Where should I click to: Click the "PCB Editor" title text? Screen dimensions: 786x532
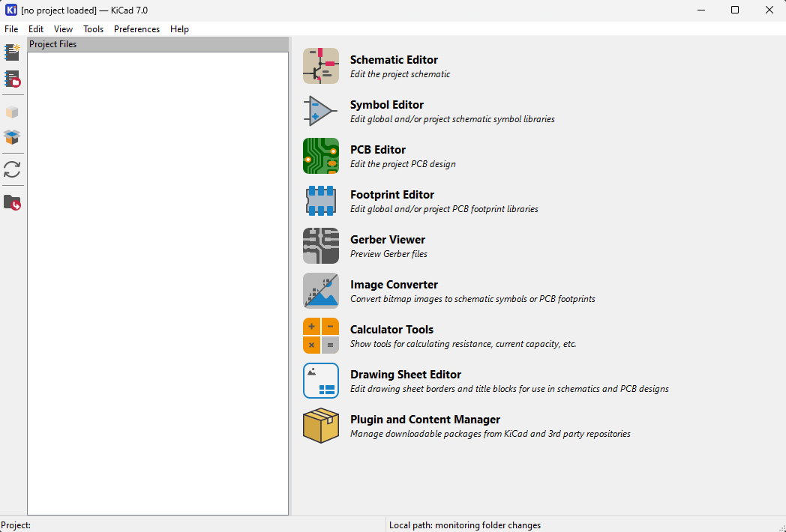(x=378, y=150)
